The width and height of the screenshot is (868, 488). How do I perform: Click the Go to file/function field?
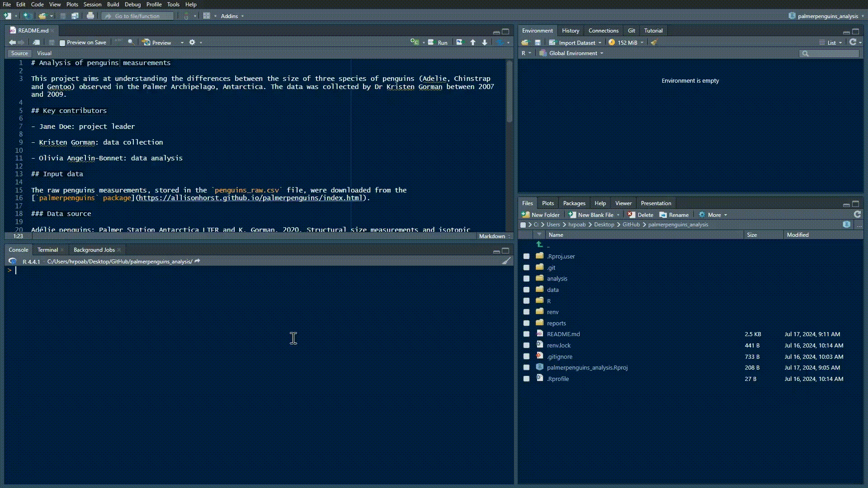point(138,16)
